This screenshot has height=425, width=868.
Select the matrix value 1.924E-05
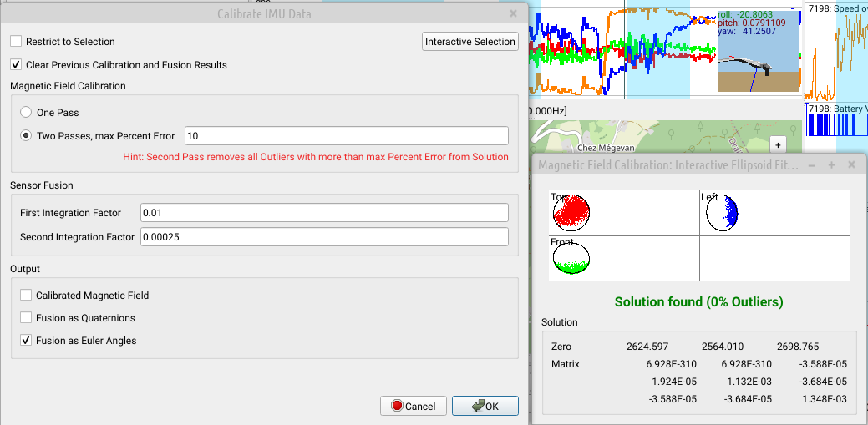(672, 382)
